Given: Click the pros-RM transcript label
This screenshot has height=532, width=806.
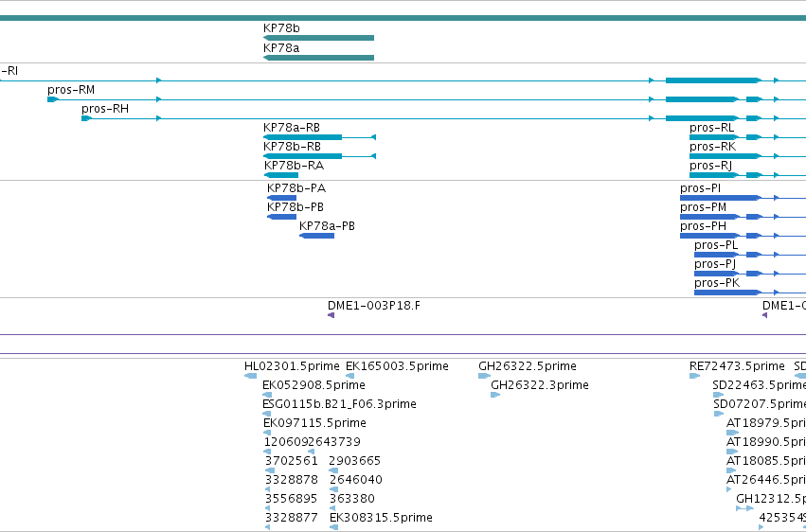Looking at the screenshot, I should 71,90.
